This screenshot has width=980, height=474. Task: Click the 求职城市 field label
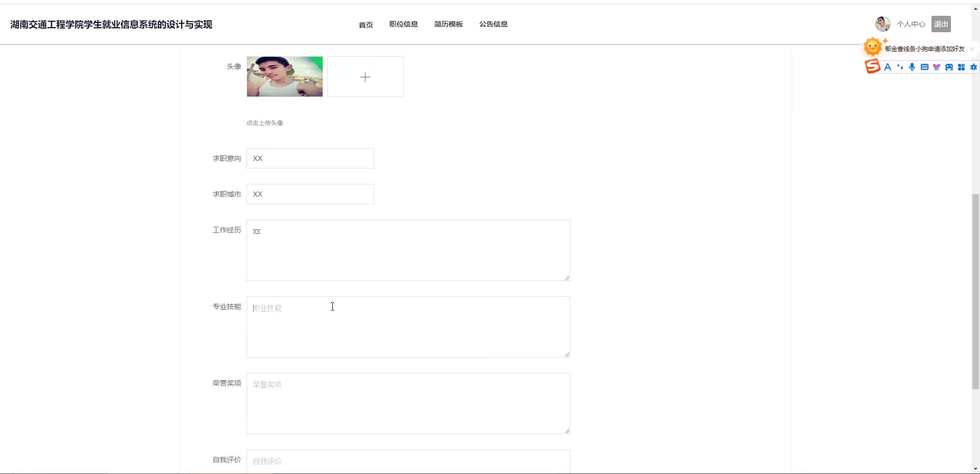[227, 194]
